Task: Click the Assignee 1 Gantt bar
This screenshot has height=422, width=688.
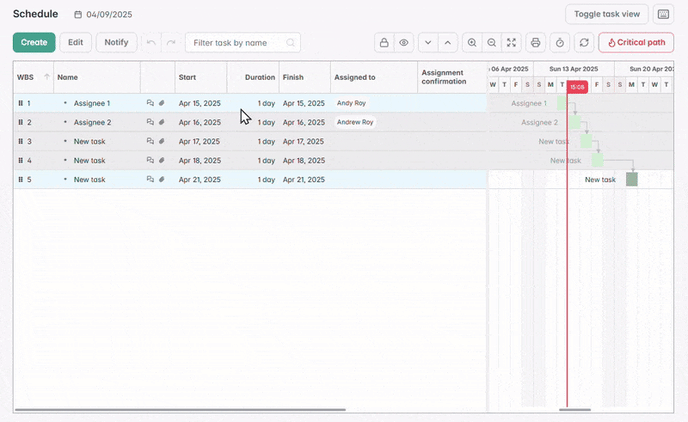Action: pos(563,103)
